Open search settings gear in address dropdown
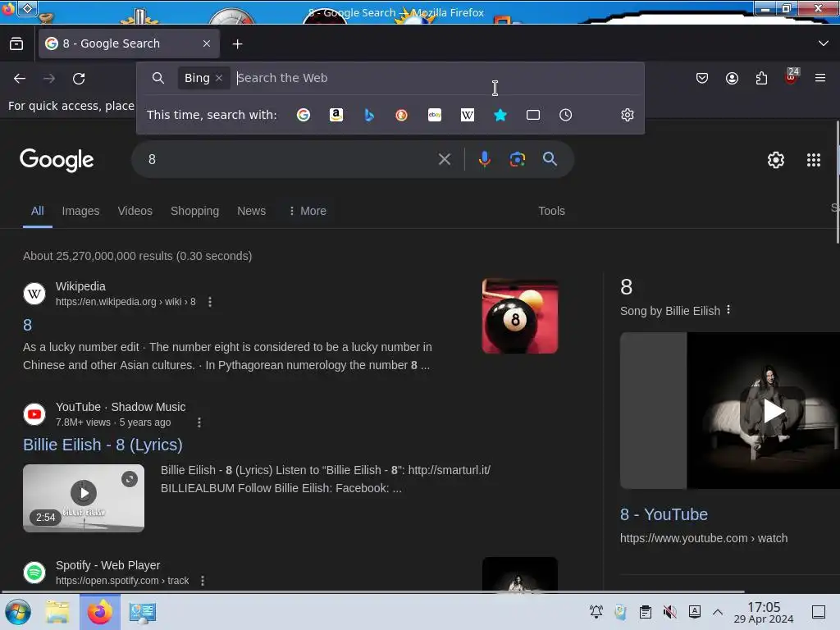This screenshot has width=840, height=630. point(628,115)
